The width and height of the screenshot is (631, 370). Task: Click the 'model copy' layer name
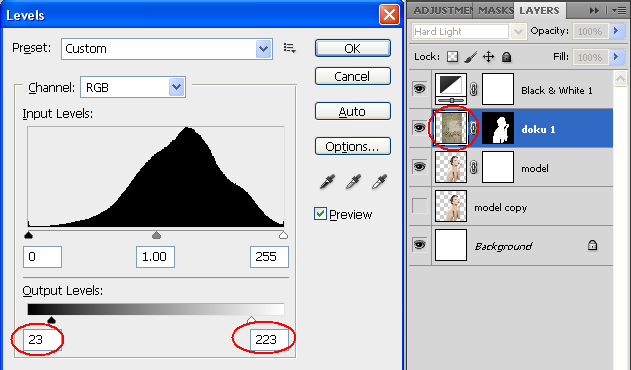(x=500, y=208)
